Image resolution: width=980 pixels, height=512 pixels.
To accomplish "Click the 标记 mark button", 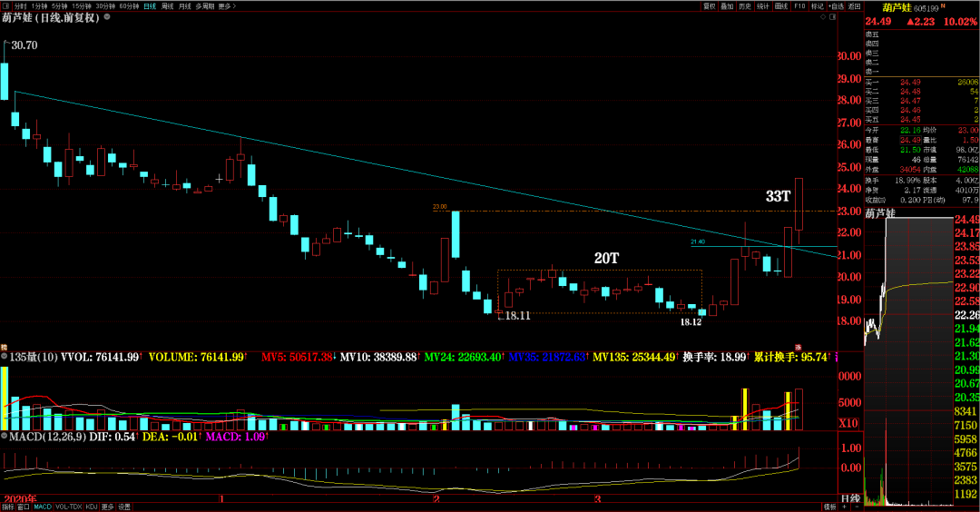I will pos(818,5).
